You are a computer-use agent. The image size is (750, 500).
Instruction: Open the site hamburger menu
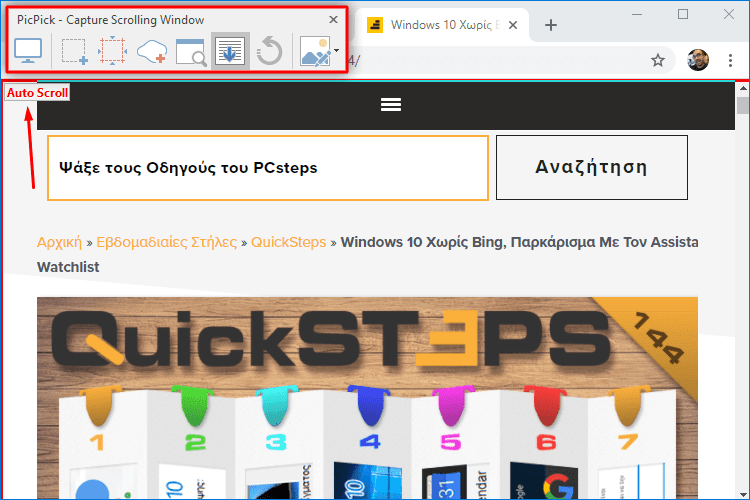(391, 104)
